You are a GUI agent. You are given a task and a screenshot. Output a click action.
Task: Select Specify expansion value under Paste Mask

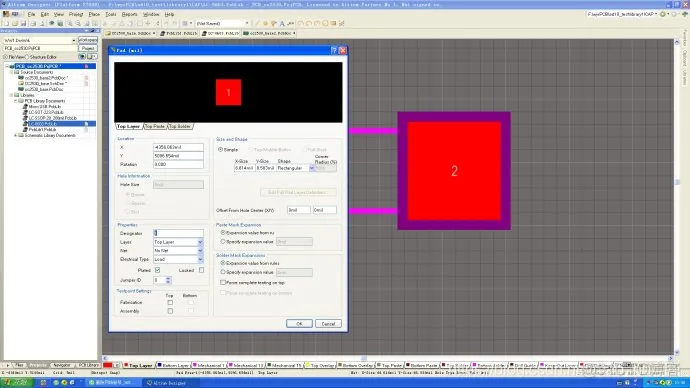click(x=223, y=242)
